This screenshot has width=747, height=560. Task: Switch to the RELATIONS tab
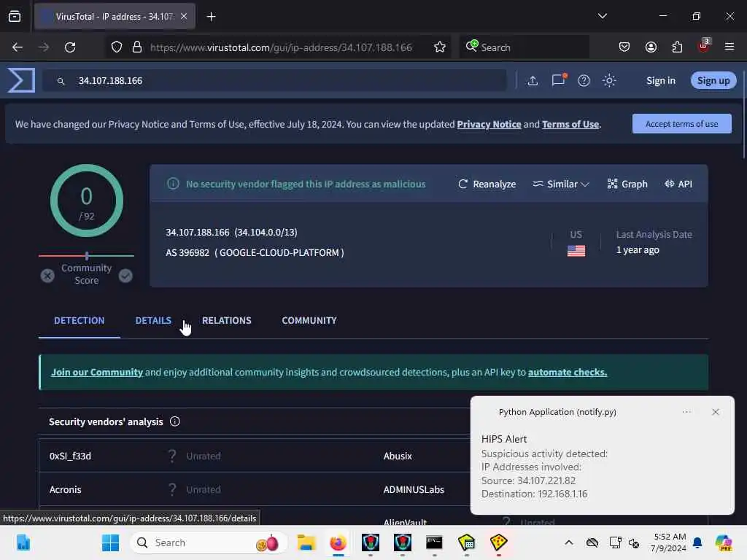tap(227, 321)
